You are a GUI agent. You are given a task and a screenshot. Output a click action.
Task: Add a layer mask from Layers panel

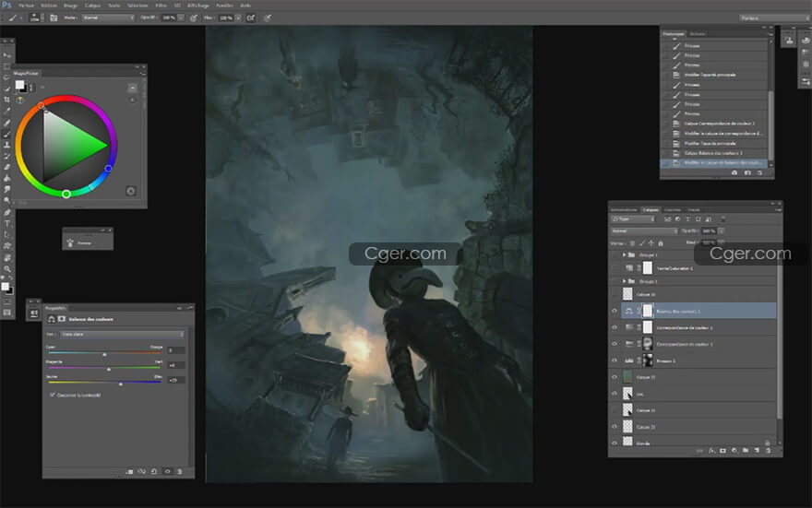pyautogui.click(x=722, y=451)
